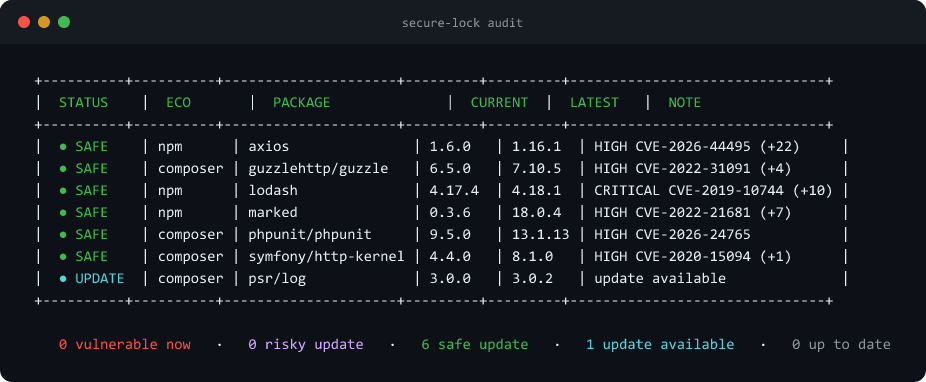The height and width of the screenshot is (382, 926).
Task: Click the latest version 1.16.1
Action: (537, 146)
